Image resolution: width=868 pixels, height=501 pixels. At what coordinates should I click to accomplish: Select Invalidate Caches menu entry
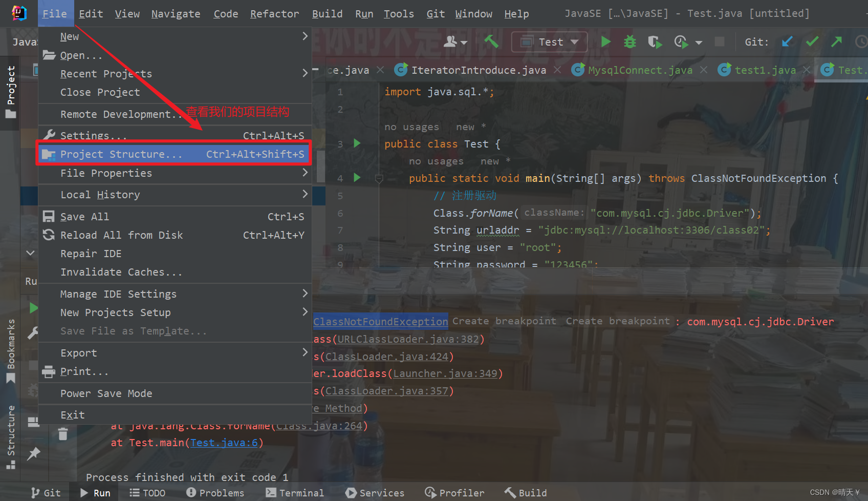coord(175,272)
